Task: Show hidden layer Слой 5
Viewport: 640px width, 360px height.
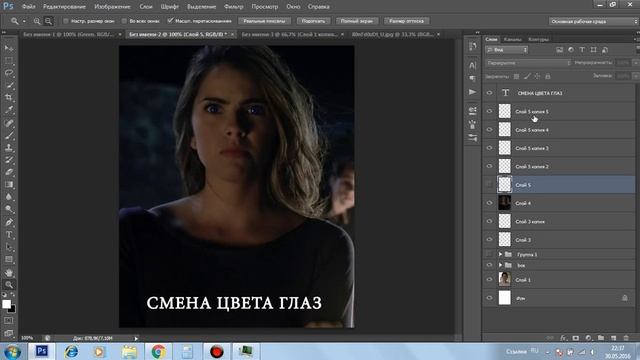Action: click(x=489, y=184)
